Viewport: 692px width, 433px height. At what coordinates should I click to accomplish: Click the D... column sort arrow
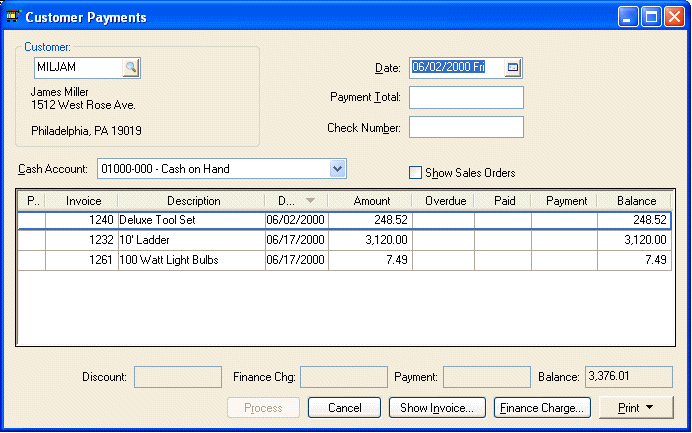tap(310, 201)
